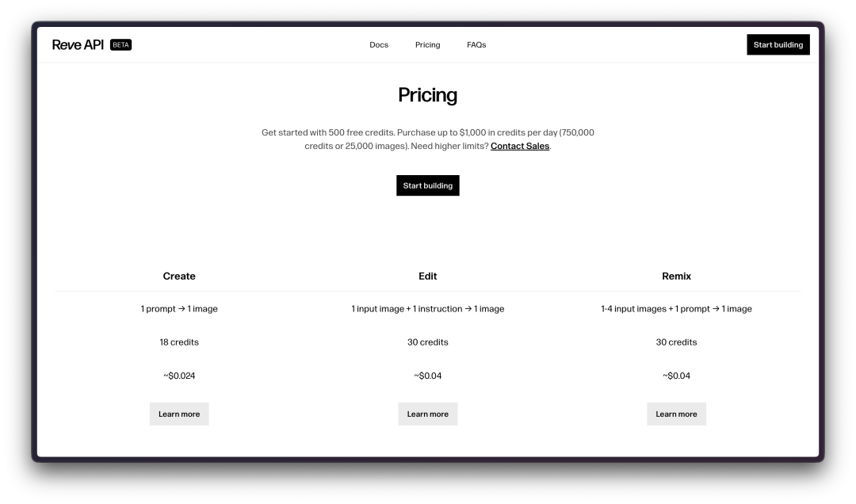Click the ~$0.024 price under Create

179,376
